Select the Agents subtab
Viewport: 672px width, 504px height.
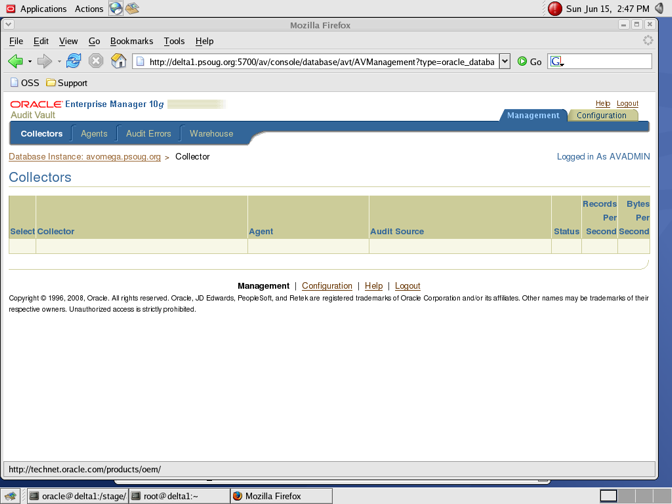tap(94, 134)
